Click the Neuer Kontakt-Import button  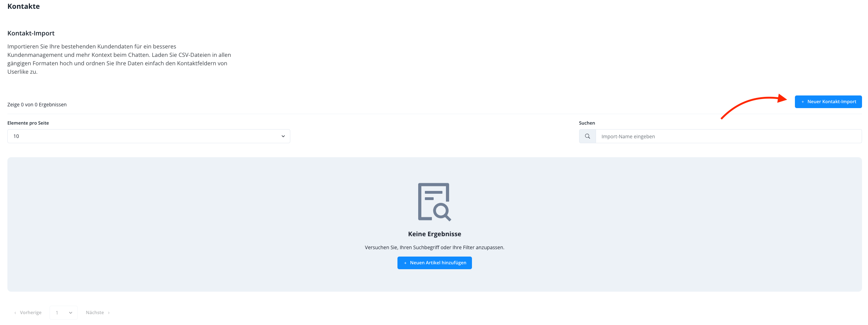tap(828, 102)
